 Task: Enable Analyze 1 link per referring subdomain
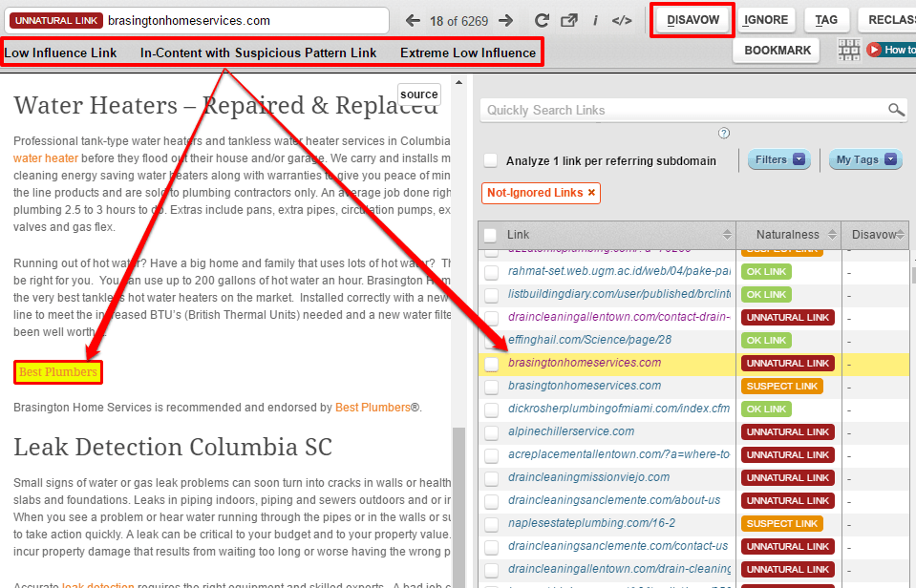pyautogui.click(x=491, y=160)
